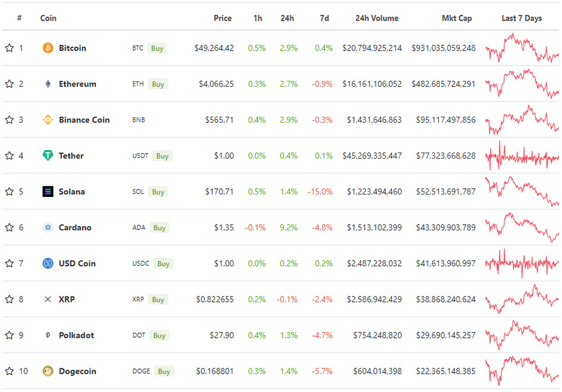Image resolution: width=562 pixels, height=392 pixels.
Task: Sort by the 24h Volume column header
Action: pos(377,18)
